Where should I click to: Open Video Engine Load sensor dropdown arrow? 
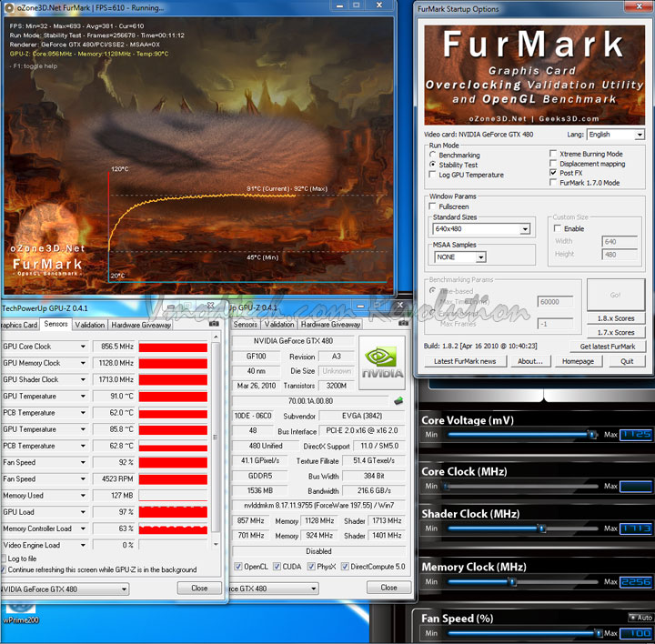tap(83, 545)
